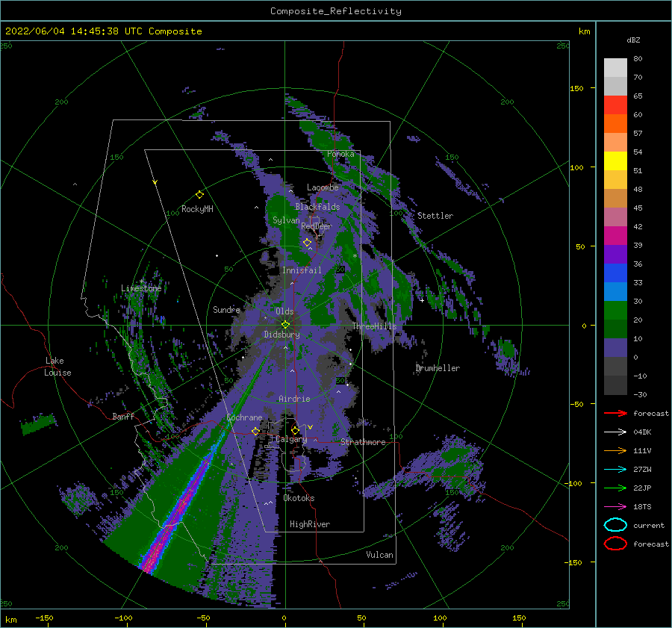
Task: Click the green 22JP arrow in legend
Action: click(x=615, y=488)
